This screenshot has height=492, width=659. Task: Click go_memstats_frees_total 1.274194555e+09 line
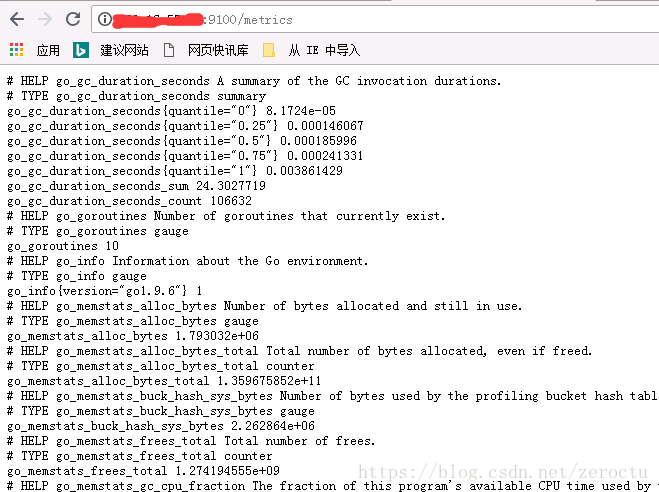[x=143, y=471]
